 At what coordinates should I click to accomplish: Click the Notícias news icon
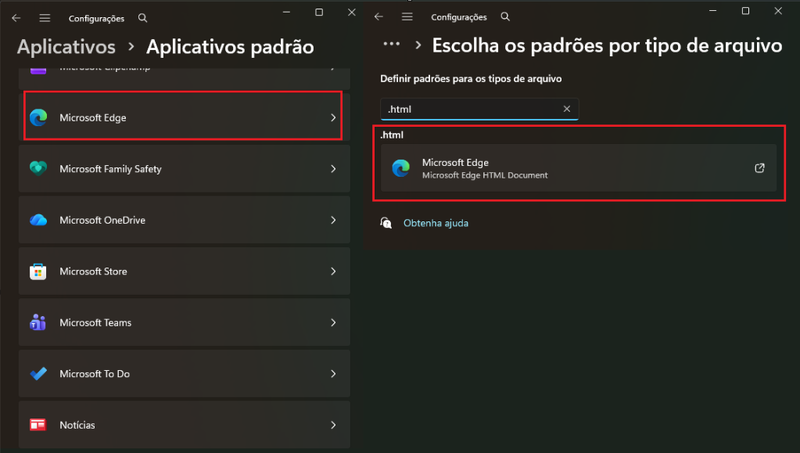tap(38, 424)
